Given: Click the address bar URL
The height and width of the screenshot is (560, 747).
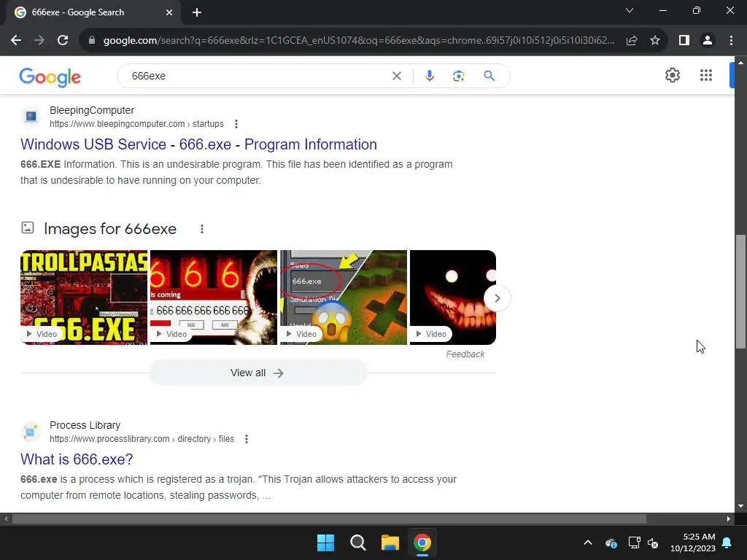Looking at the screenshot, I should tap(359, 41).
